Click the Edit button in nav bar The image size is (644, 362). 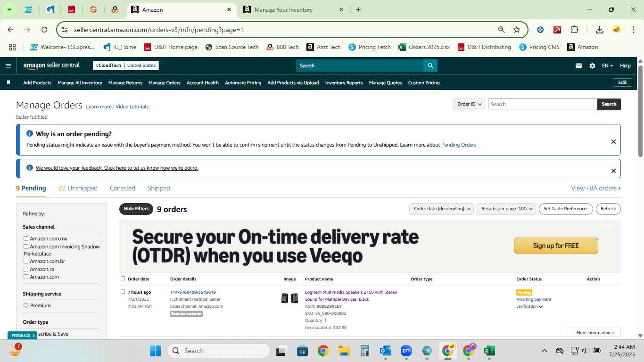[622, 82]
